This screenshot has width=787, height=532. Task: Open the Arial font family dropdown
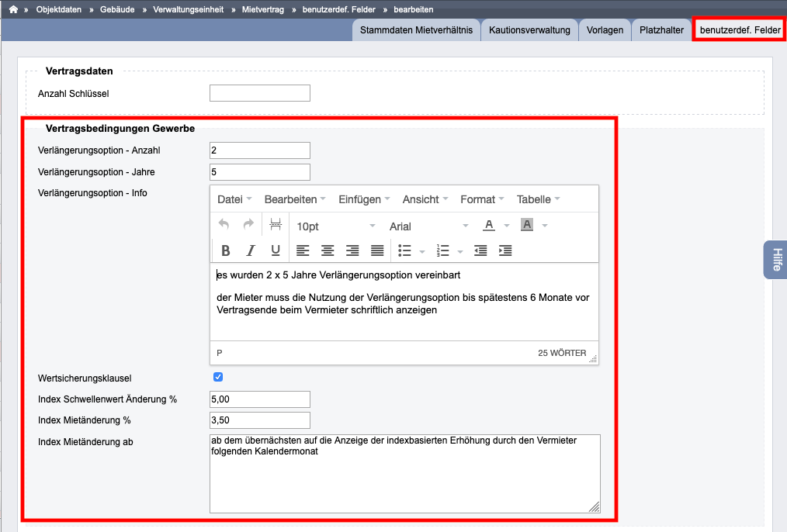429,226
